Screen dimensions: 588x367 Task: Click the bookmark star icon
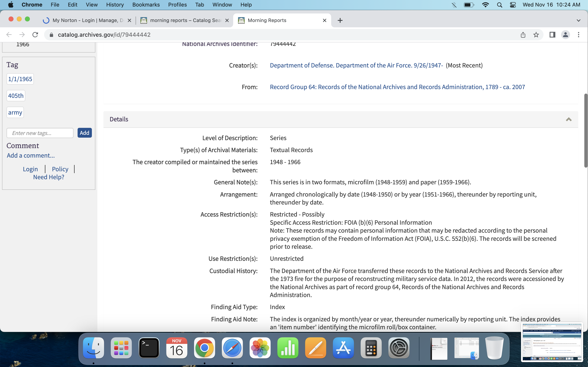536,35
